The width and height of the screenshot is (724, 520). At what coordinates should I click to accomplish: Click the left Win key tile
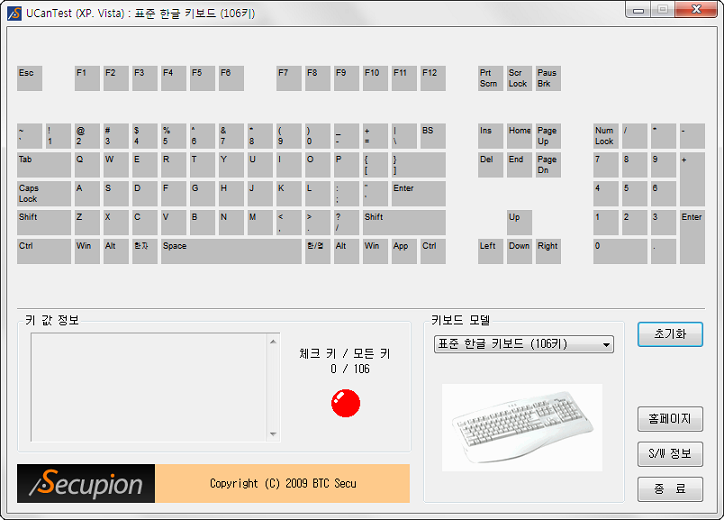pyautogui.click(x=87, y=251)
